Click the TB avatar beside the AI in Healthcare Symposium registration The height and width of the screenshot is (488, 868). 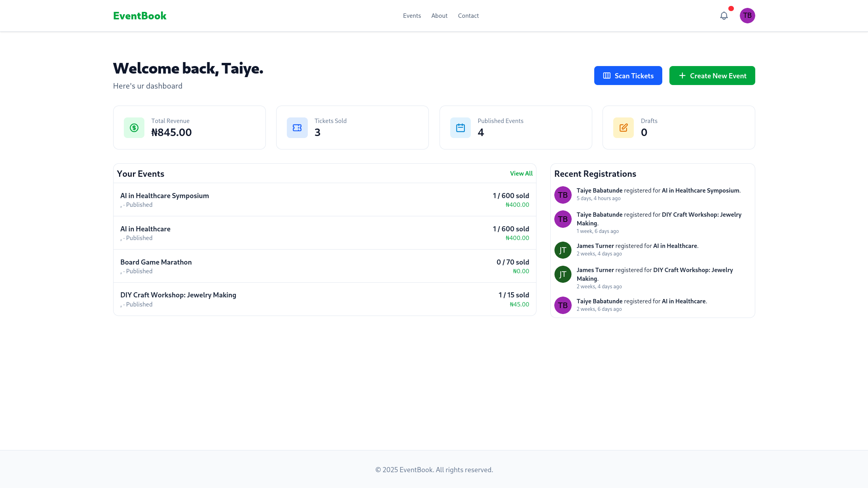(x=563, y=195)
